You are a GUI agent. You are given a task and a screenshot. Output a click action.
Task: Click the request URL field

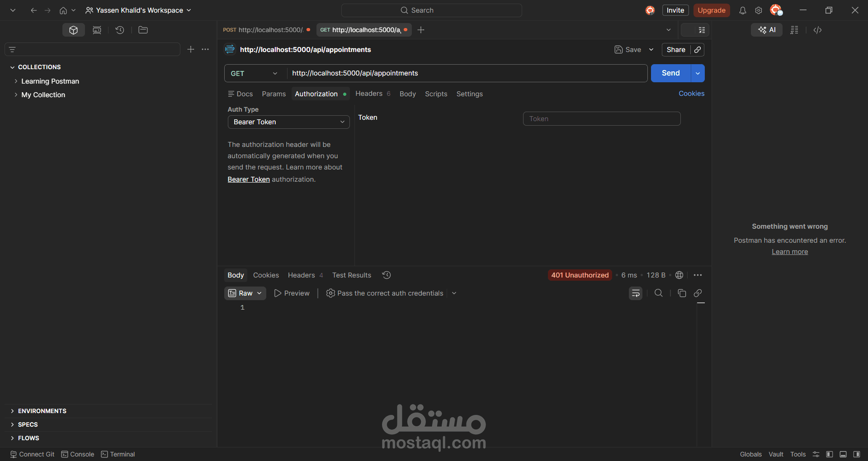coord(467,73)
